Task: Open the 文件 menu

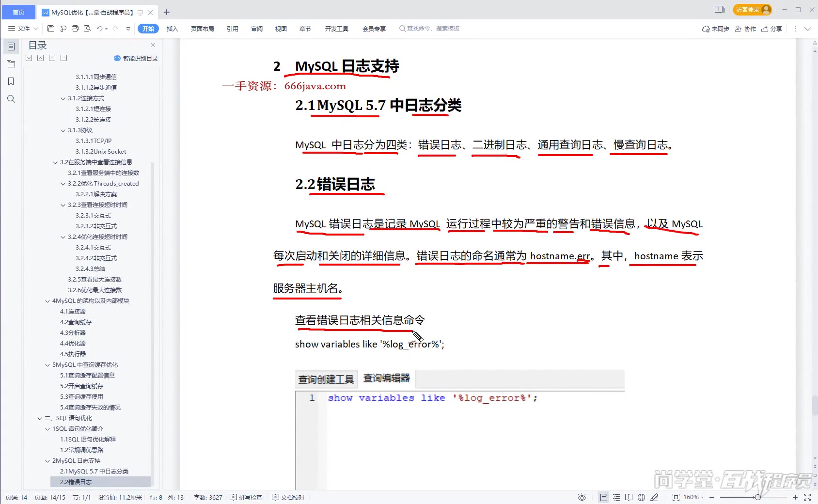Action: coord(23,29)
